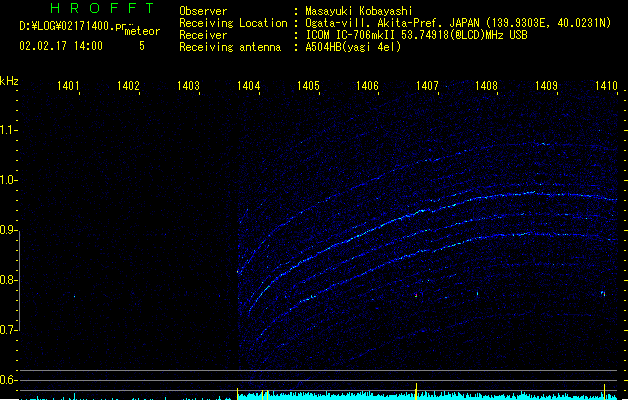Click the yellow meteor marker at 1404 start
Viewport: 629px width, 400px height.
coord(237,394)
